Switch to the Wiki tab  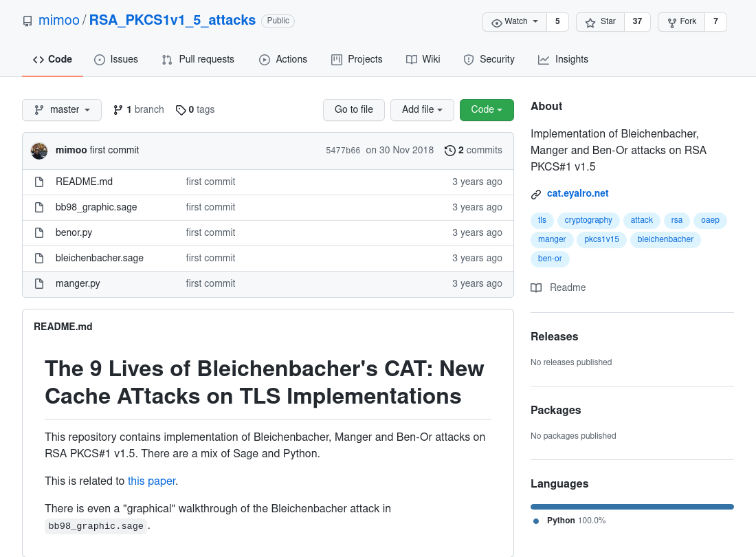[x=423, y=59]
